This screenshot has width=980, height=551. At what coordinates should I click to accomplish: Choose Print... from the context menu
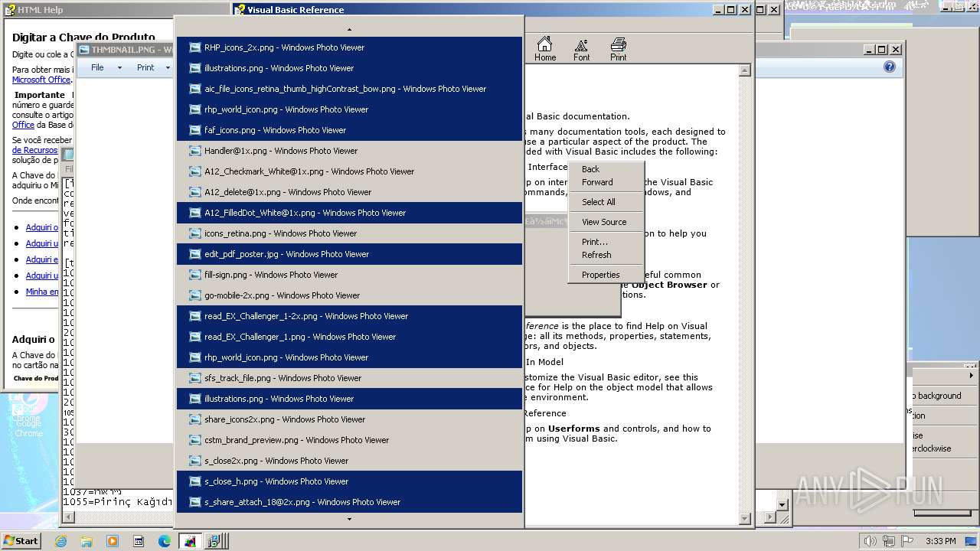[x=606, y=242]
